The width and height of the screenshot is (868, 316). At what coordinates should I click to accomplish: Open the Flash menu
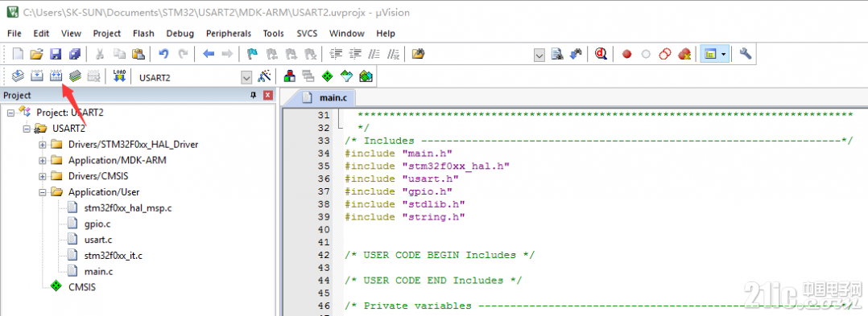click(x=143, y=33)
